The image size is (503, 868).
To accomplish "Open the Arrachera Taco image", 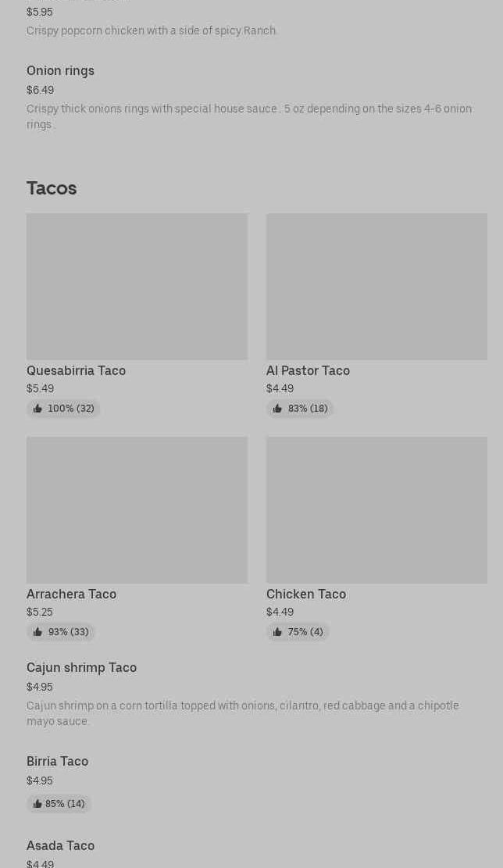I will coord(137,510).
